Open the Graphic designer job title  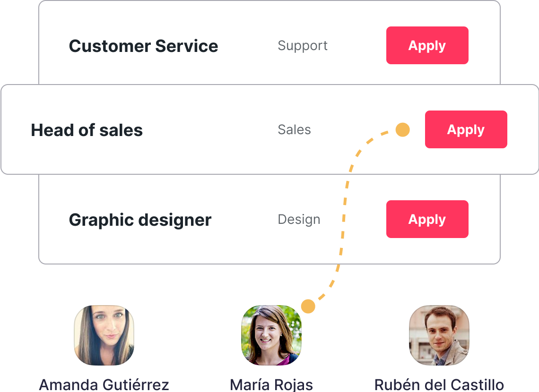140,220
